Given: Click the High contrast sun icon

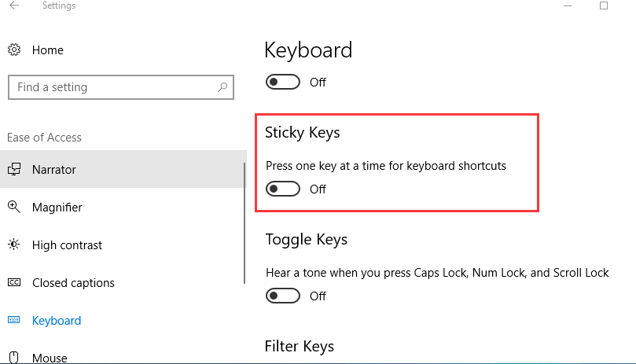Looking at the screenshot, I should pos(14,245).
